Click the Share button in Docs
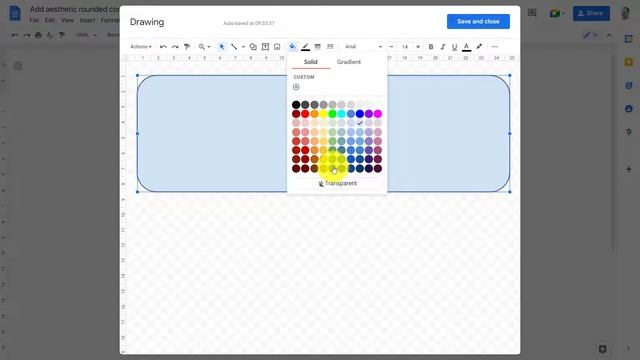The height and width of the screenshot is (360, 640). tap(591, 13)
